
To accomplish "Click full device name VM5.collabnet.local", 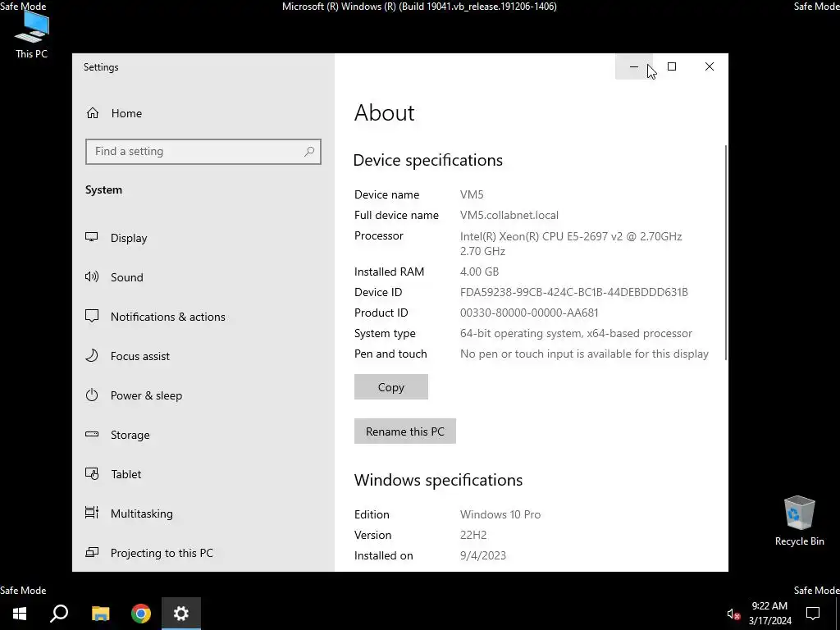I will tap(509, 215).
